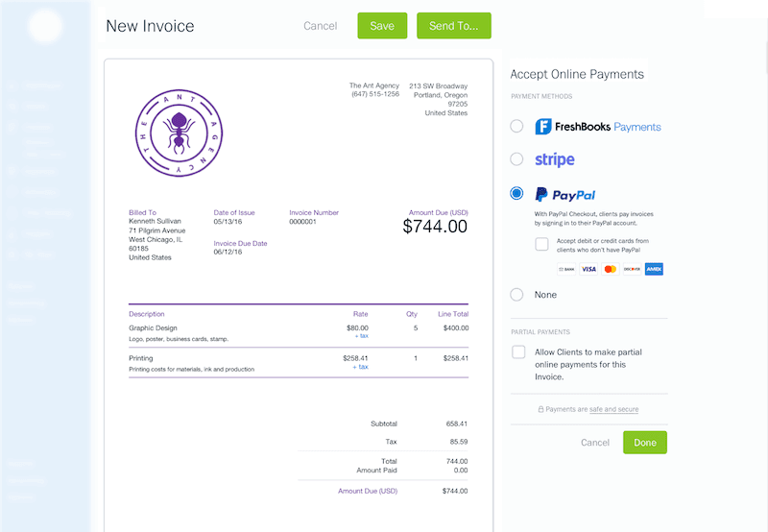Viewport: 768px width, 532px height.
Task: Click the FreshBooks Payments logo
Action: coord(597,126)
